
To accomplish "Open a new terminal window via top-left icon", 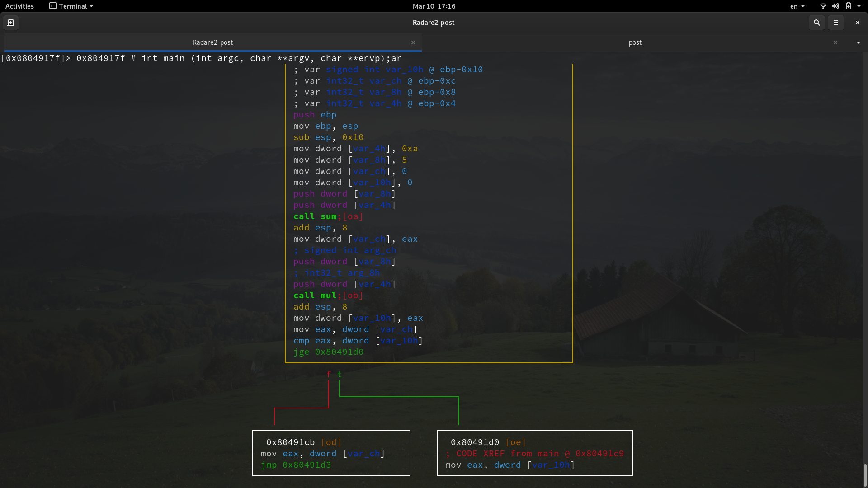I will pyautogui.click(x=10, y=22).
